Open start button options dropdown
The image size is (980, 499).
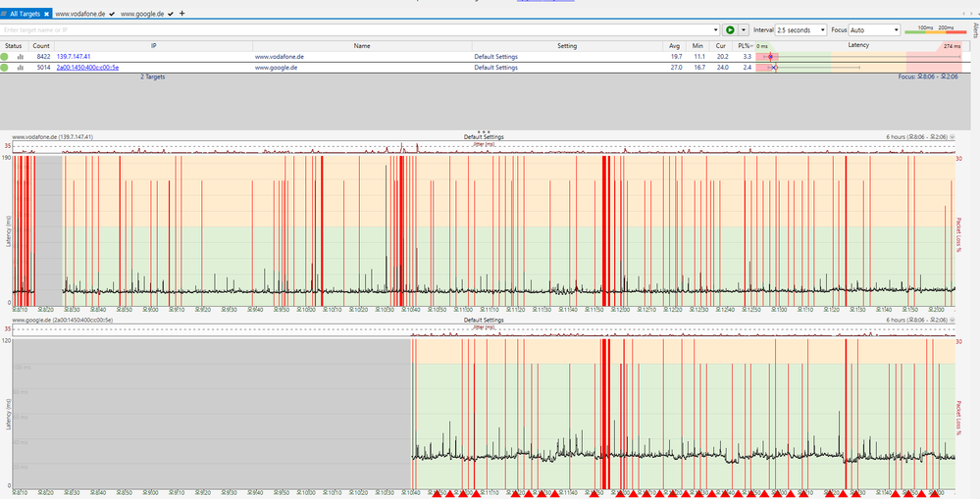point(744,30)
